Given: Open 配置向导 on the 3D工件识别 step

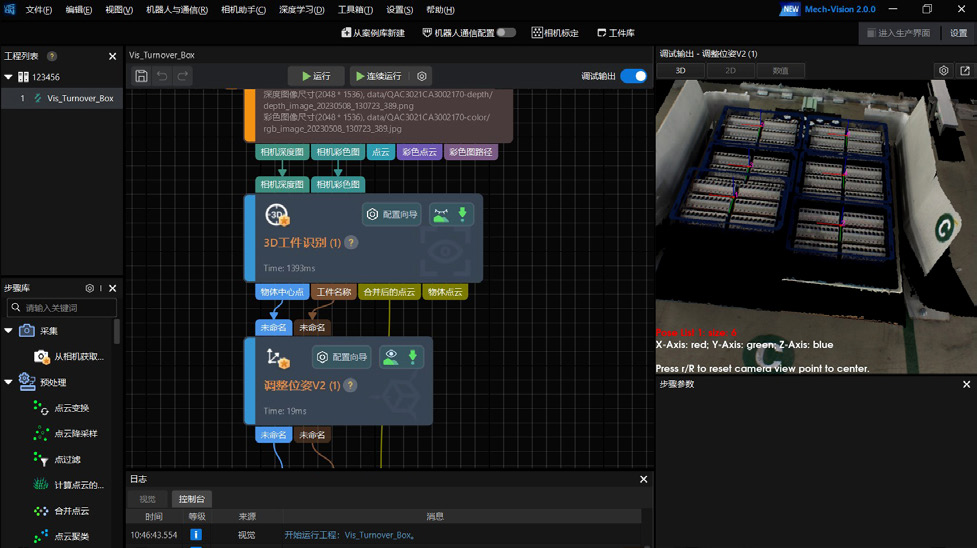Looking at the screenshot, I should click(391, 214).
